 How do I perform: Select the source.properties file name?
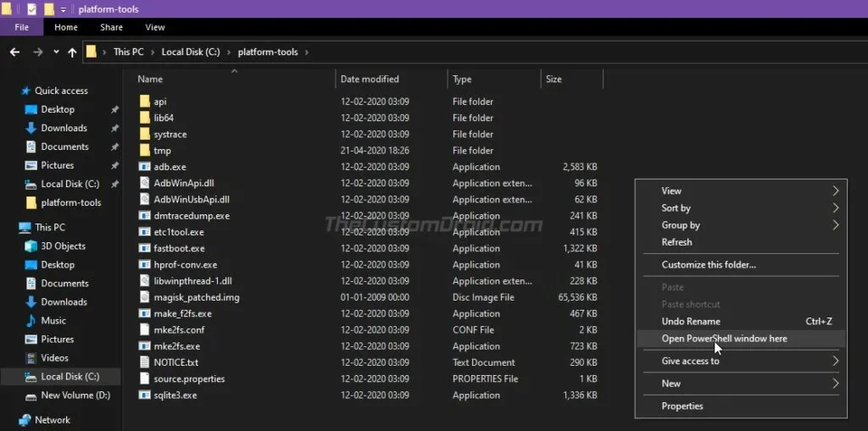[189, 379]
